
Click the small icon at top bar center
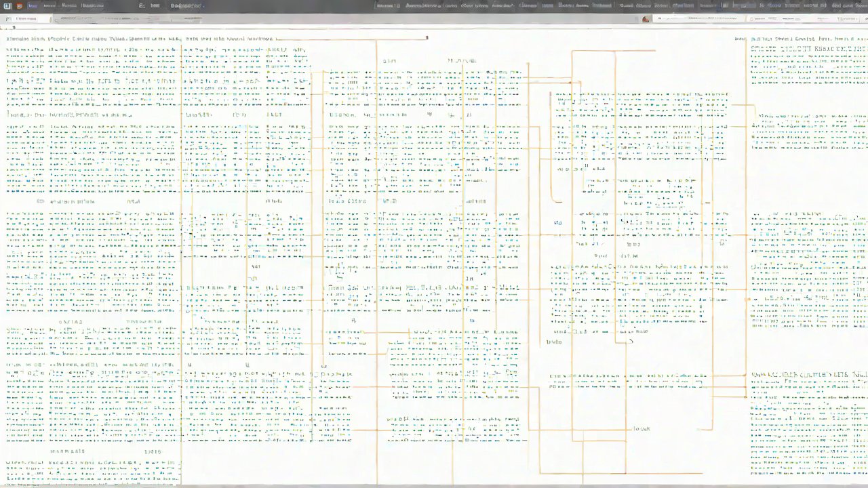142,5
